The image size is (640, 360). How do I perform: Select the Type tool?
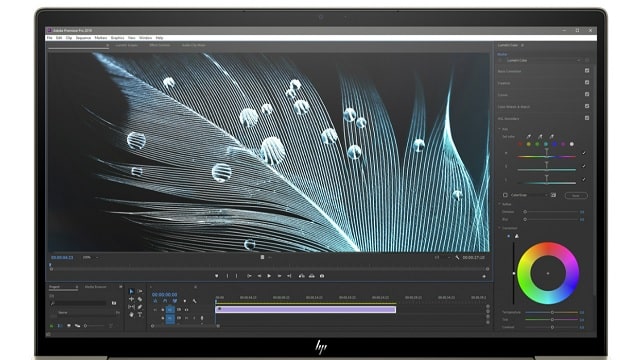click(x=140, y=315)
